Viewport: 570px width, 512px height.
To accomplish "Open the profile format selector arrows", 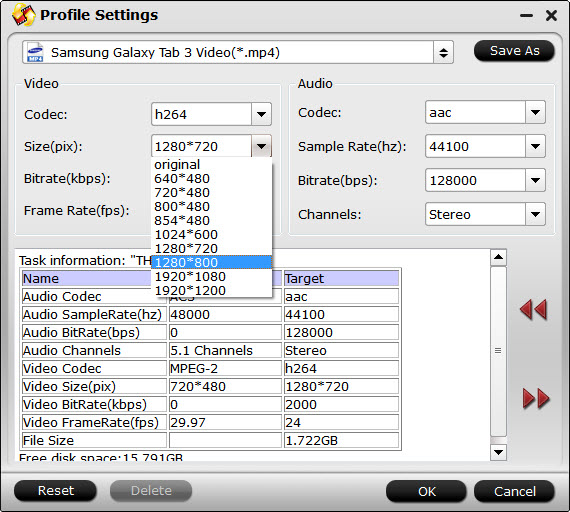I will coord(443,53).
